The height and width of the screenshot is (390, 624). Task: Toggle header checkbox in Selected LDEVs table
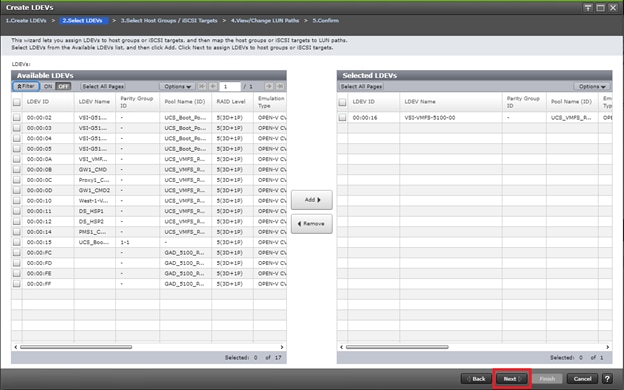342,102
